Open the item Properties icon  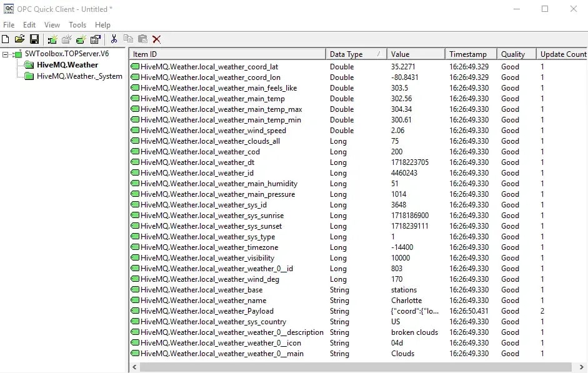(x=96, y=38)
